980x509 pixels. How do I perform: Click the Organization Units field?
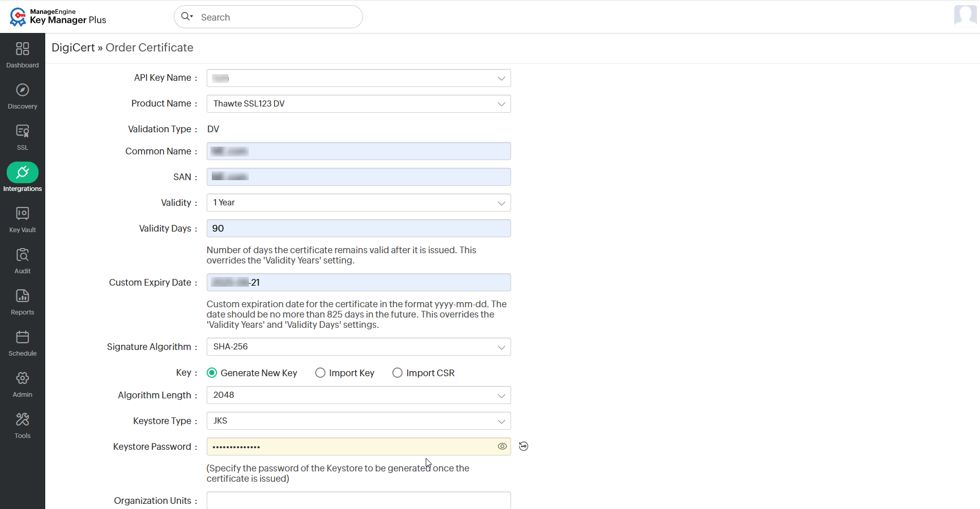(359, 501)
